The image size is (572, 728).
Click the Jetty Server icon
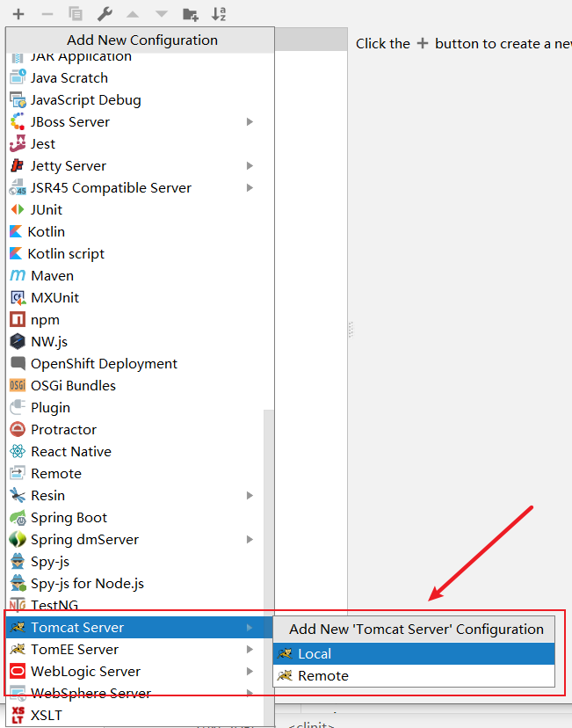[18, 166]
